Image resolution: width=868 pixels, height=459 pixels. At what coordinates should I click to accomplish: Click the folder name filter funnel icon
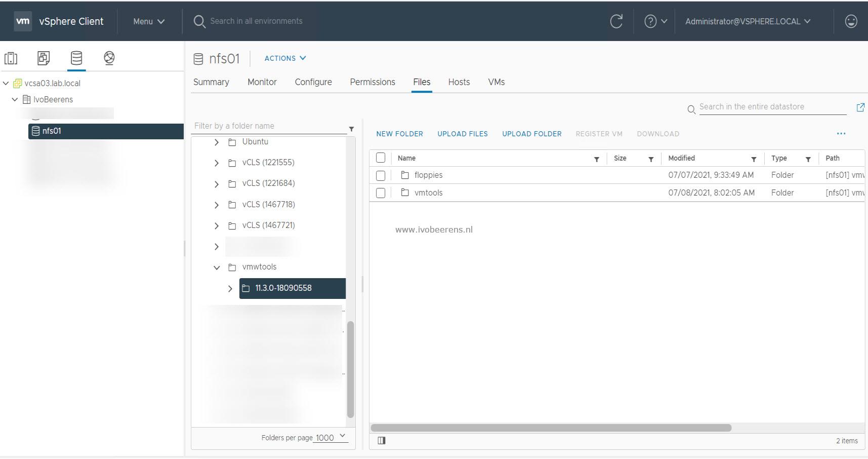coord(351,129)
